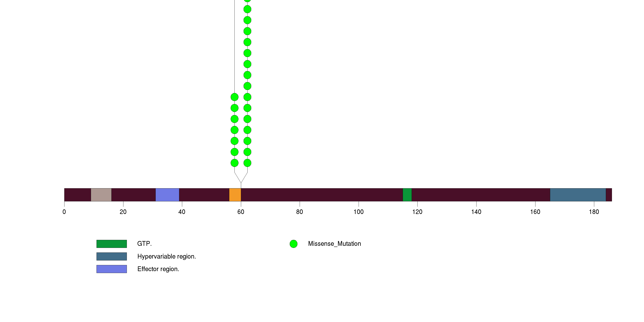Click the bottom mutation circle in left stack
The image size is (644, 322).
point(234,163)
